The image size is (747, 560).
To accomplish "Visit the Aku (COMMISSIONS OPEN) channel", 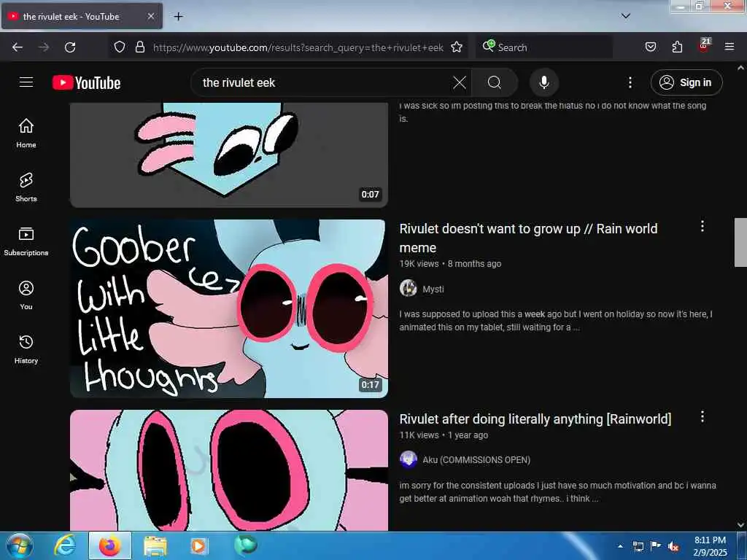I will click(x=476, y=460).
